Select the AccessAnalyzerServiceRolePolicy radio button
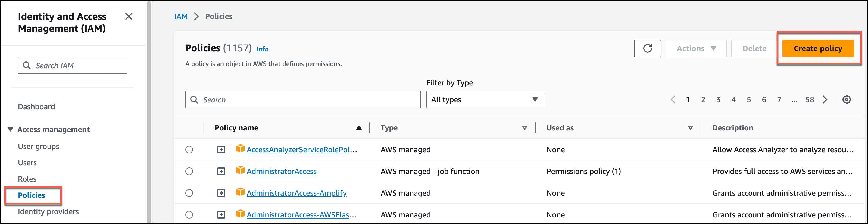Viewport: 868px width, 224px height. click(x=189, y=150)
